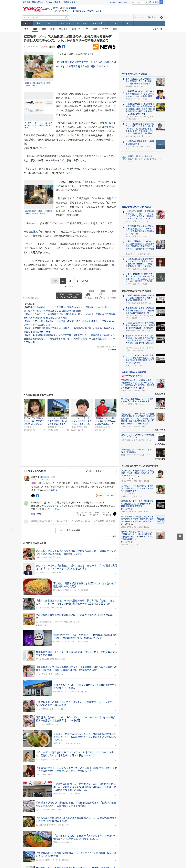Click 山路力也 commenter avatar
Screen dimensions: 186x868
tap(26, 478)
